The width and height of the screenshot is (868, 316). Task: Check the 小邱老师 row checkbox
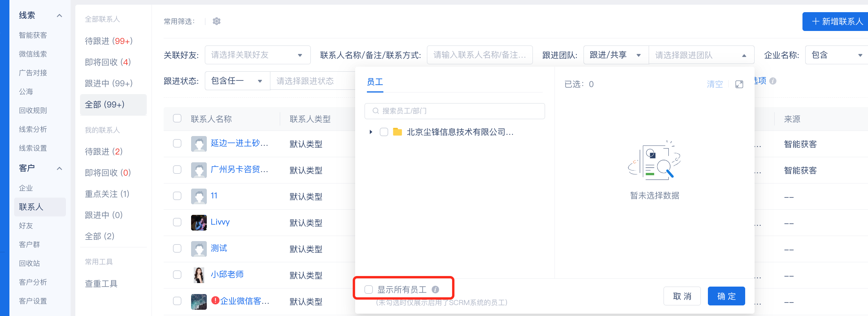pyautogui.click(x=177, y=275)
